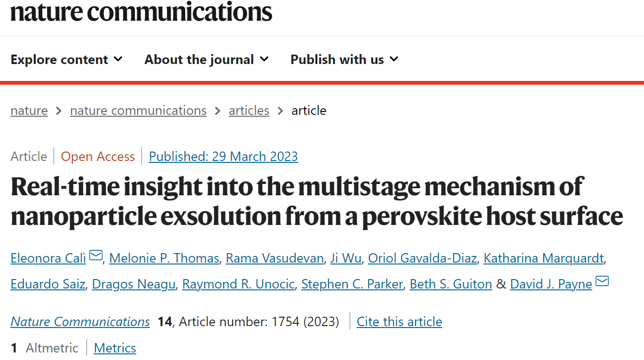Open author Stephen C. Parker

click(x=352, y=284)
